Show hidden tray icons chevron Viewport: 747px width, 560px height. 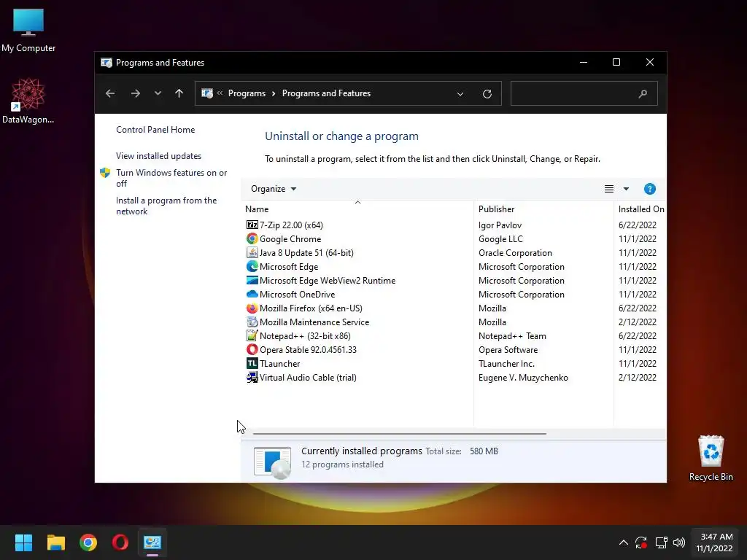(623, 542)
